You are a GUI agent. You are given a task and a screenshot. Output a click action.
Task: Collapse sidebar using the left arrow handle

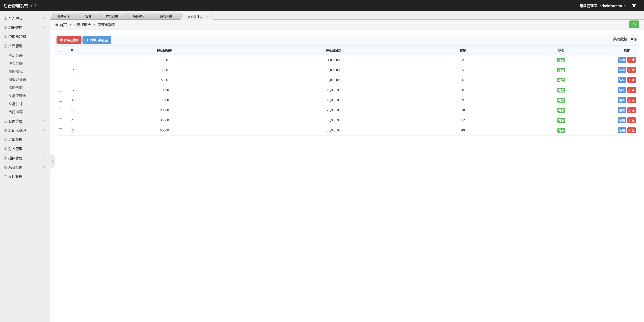[52, 161]
